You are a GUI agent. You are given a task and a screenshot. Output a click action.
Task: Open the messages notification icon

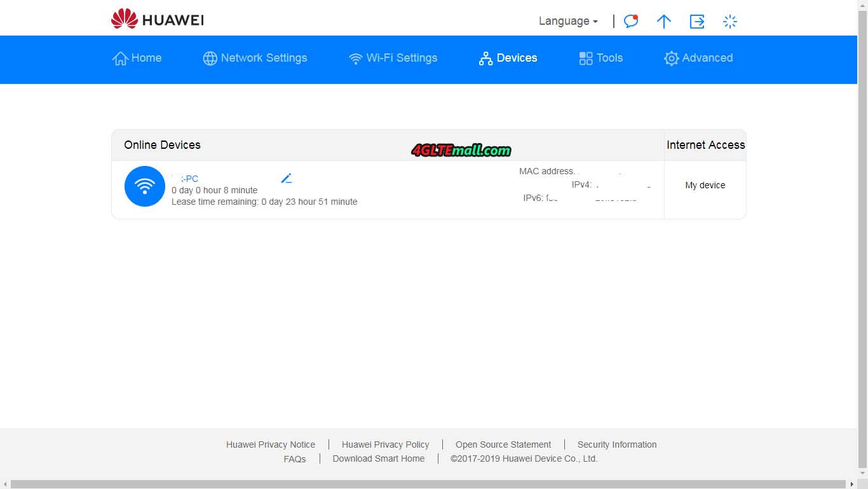coord(630,21)
